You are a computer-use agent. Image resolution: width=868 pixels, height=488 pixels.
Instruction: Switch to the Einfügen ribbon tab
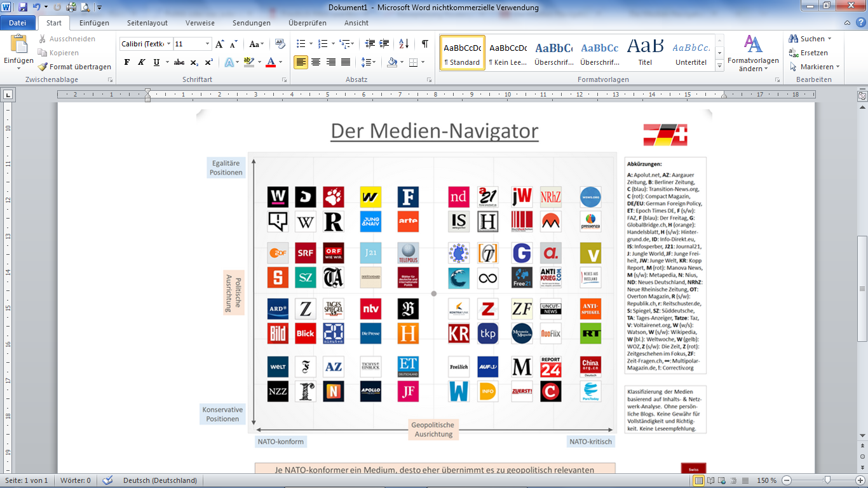click(x=94, y=23)
